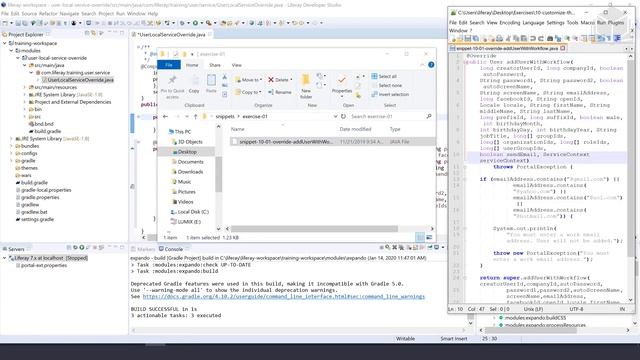The height and width of the screenshot is (360, 640).
Task: Click Pin to Quick access in File Explorer ribbon
Action: pyautogui.click(x=172, y=87)
